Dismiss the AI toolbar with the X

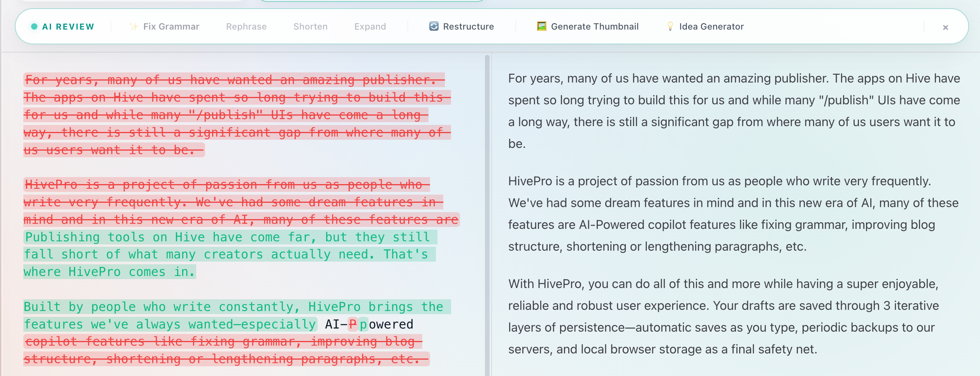coord(945,27)
